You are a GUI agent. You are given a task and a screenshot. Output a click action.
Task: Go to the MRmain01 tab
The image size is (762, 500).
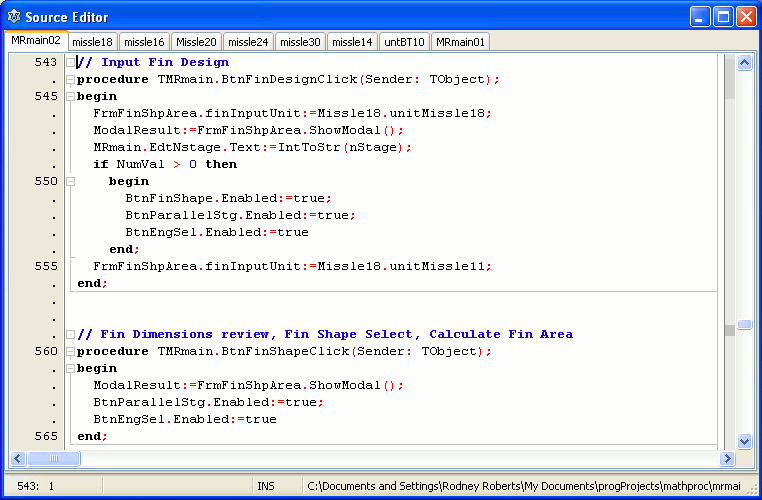tap(460, 41)
